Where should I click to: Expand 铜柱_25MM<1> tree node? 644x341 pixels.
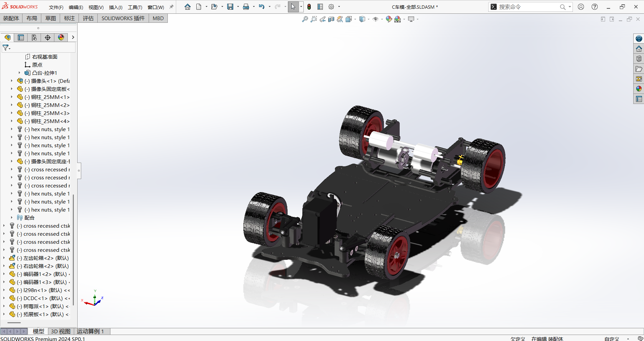(12, 97)
